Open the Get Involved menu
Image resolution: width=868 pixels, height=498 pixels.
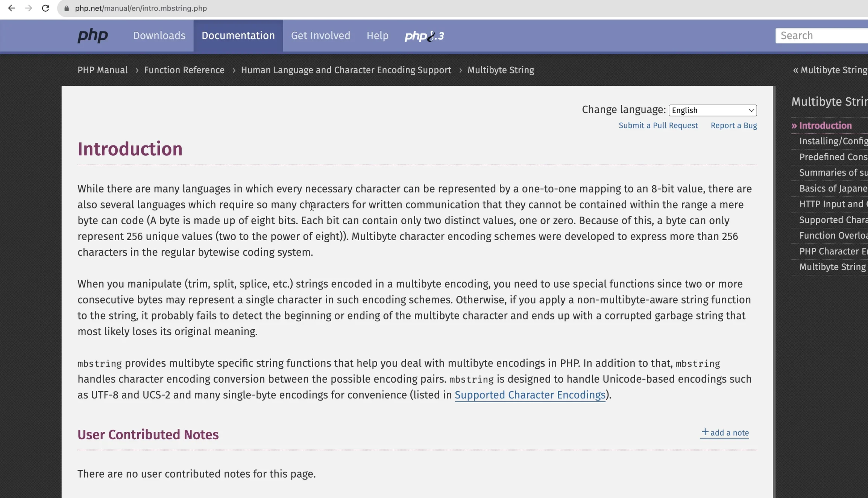click(320, 36)
